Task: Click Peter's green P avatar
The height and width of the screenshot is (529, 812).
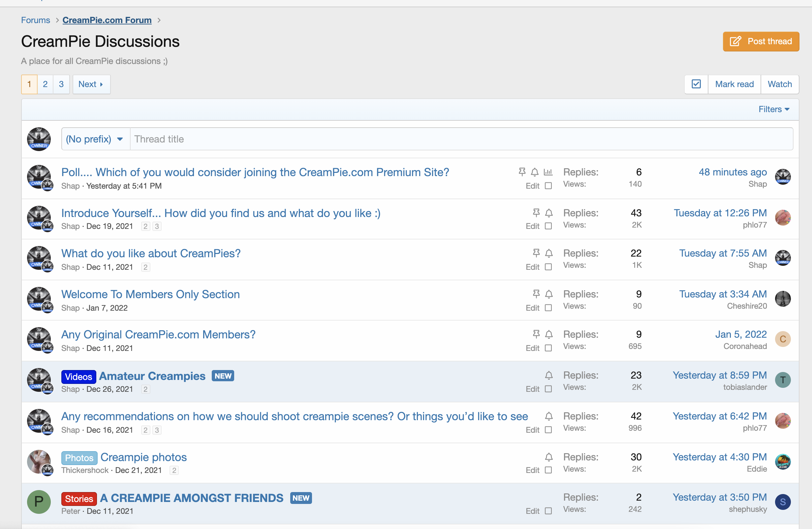Action: click(39, 502)
